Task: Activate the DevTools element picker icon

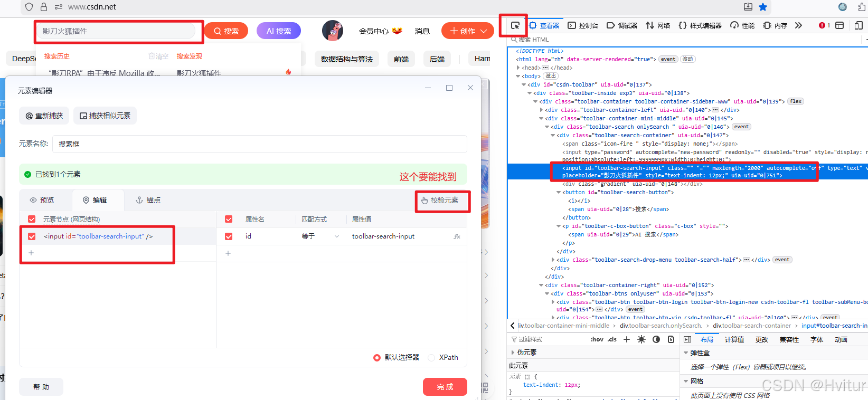Action: pyautogui.click(x=515, y=25)
